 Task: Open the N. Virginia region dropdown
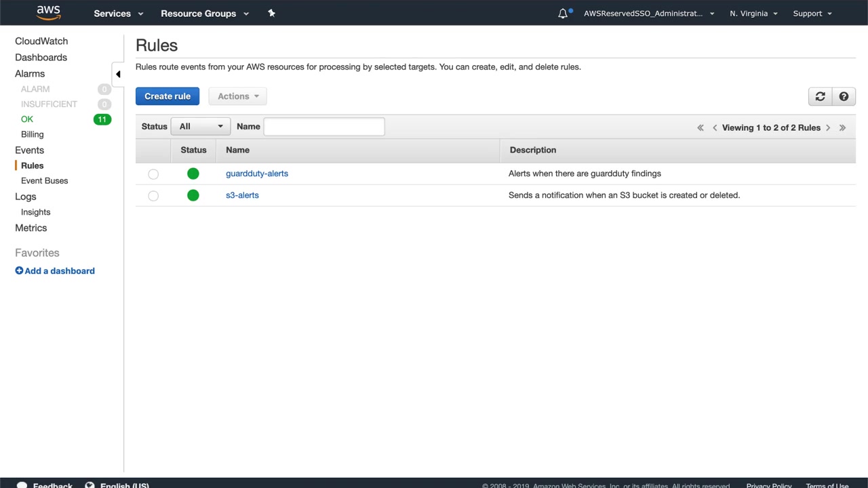click(753, 14)
